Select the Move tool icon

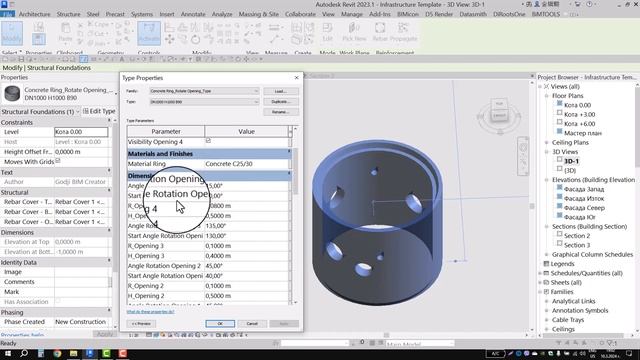[170, 40]
